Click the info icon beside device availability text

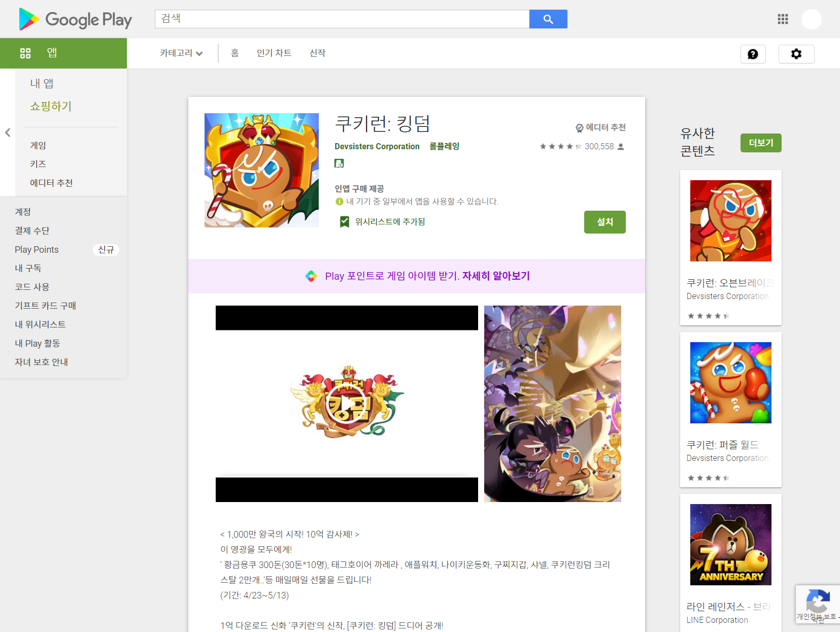coord(340,202)
